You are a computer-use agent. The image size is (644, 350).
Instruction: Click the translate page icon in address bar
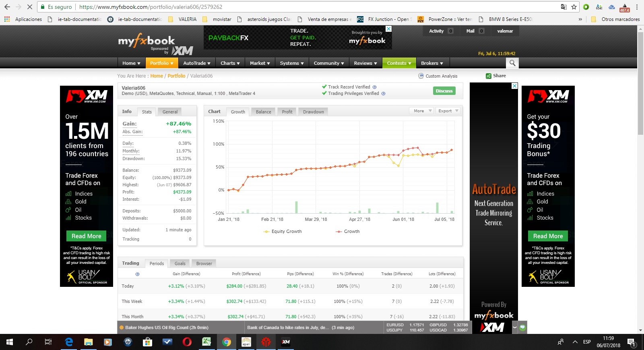[564, 7]
